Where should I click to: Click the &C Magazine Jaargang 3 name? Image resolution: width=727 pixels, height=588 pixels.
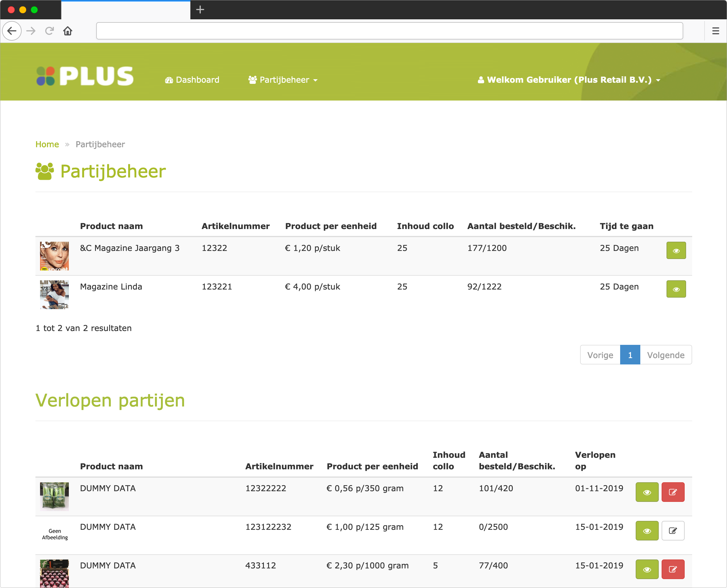(x=130, y=248)
